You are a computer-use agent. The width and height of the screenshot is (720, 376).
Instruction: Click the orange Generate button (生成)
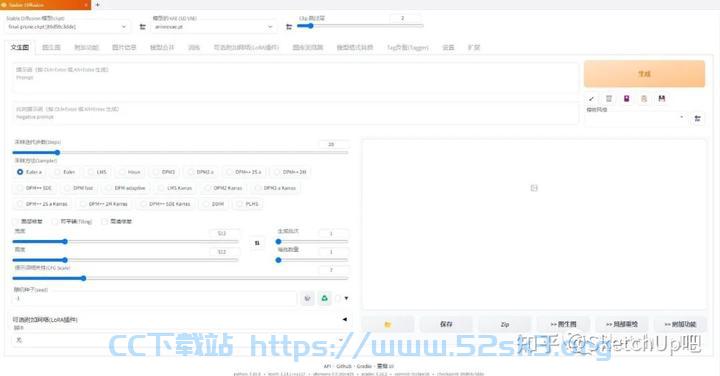coord(644,74)
